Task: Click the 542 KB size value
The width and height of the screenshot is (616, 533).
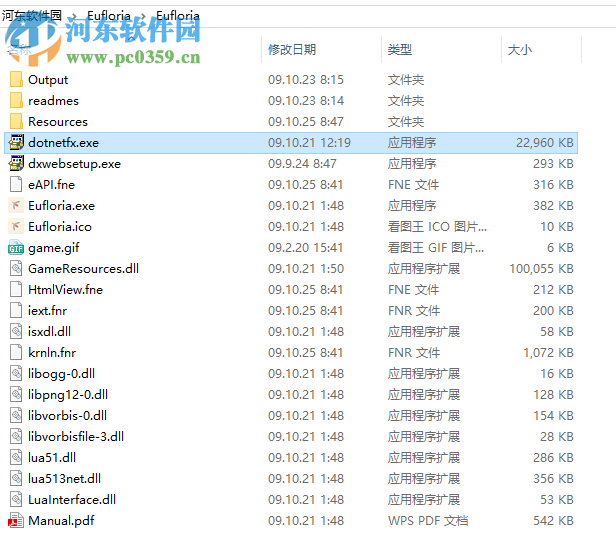Action: coord(553,521)
